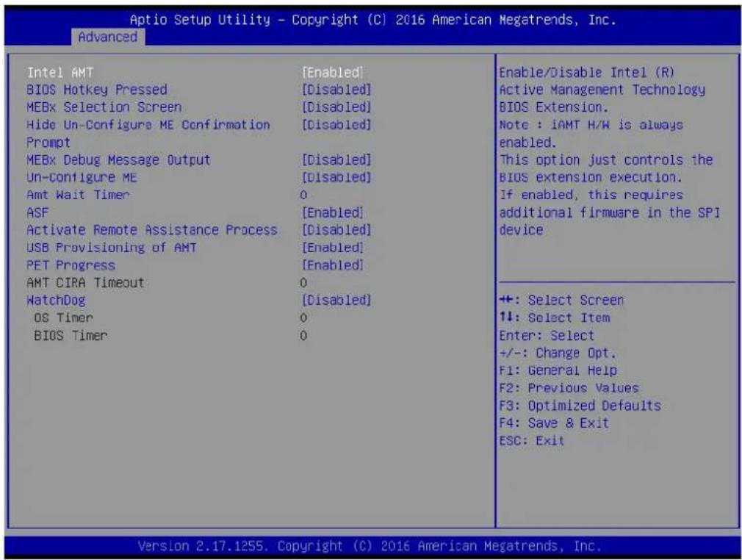Select Un-Configure ME option
Image resolution: width=742 pixels, height=560 pixels.
(82, 178)
